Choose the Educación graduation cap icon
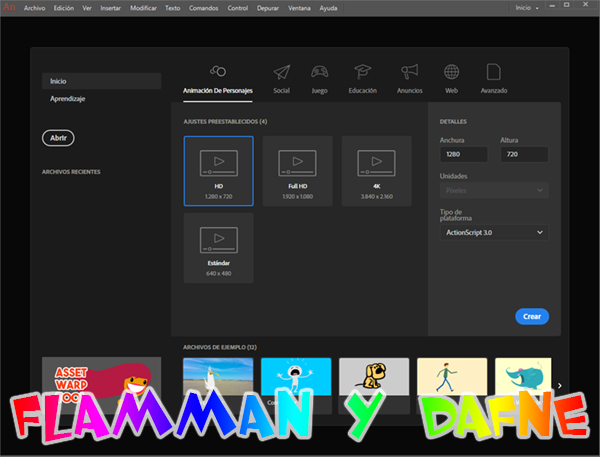Screen dimensions: 600x457 [362, 72]
